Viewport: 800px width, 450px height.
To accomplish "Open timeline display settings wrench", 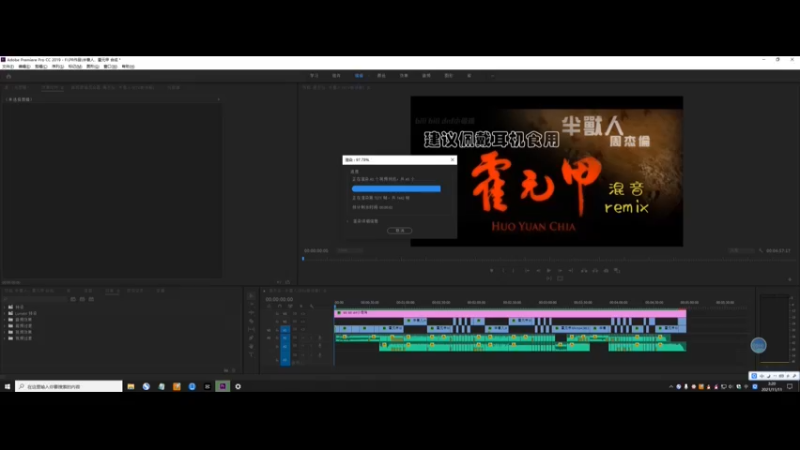I will tap(312, 306).
